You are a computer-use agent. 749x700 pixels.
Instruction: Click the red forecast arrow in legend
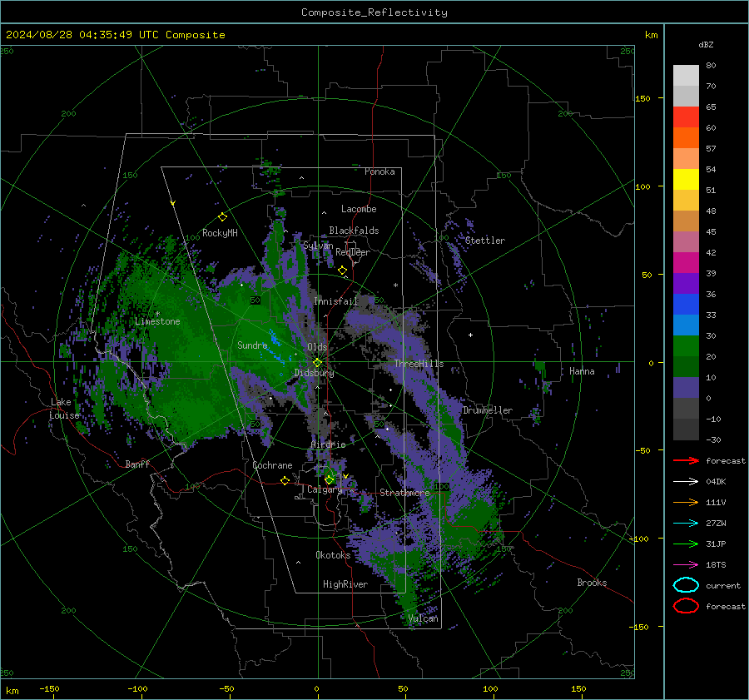tap(686, 460)
